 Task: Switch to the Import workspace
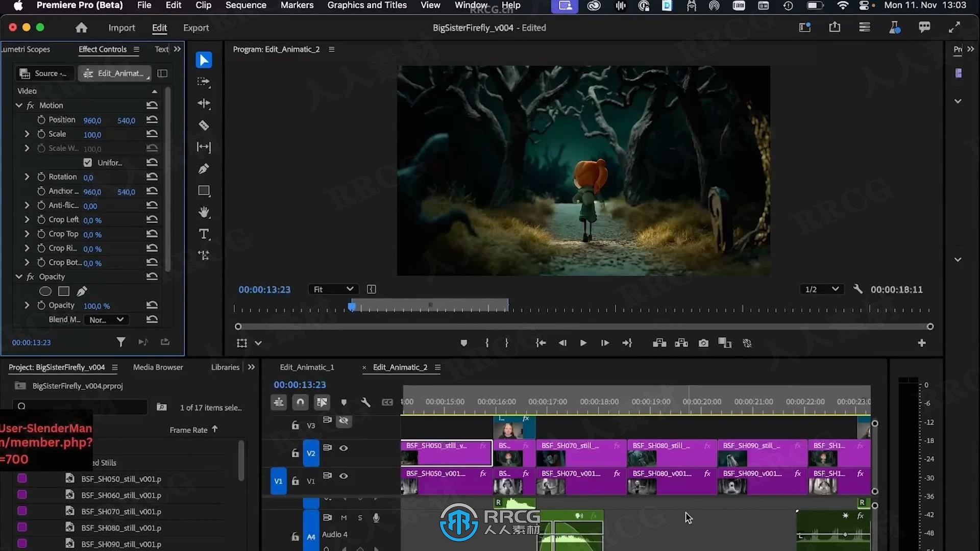(x=121, y=28)
